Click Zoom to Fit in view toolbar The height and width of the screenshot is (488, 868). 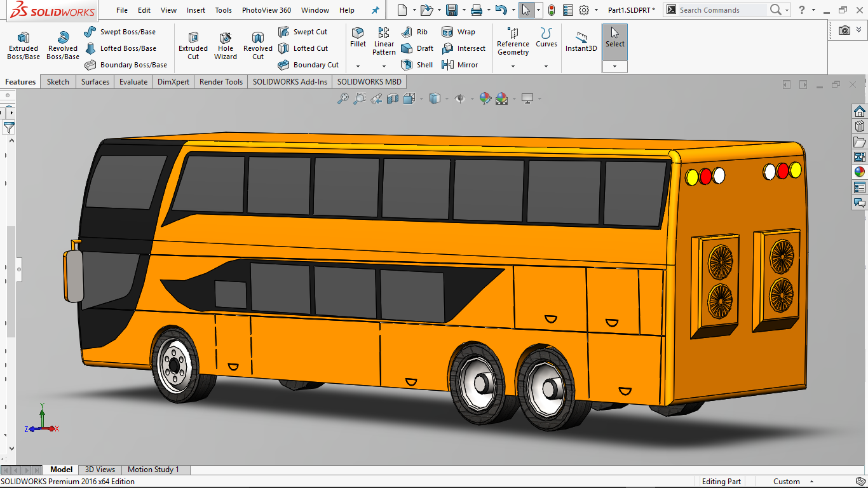tap(343, 98)
